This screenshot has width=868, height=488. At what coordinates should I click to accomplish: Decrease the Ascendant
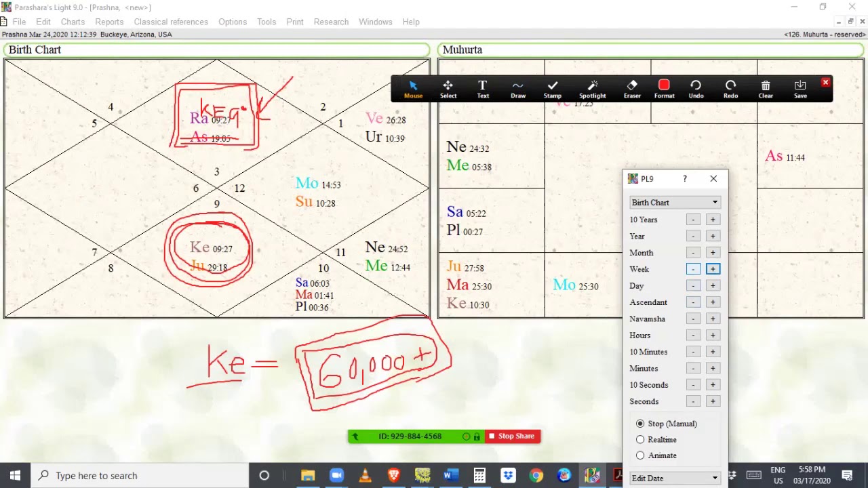point(693,302)
